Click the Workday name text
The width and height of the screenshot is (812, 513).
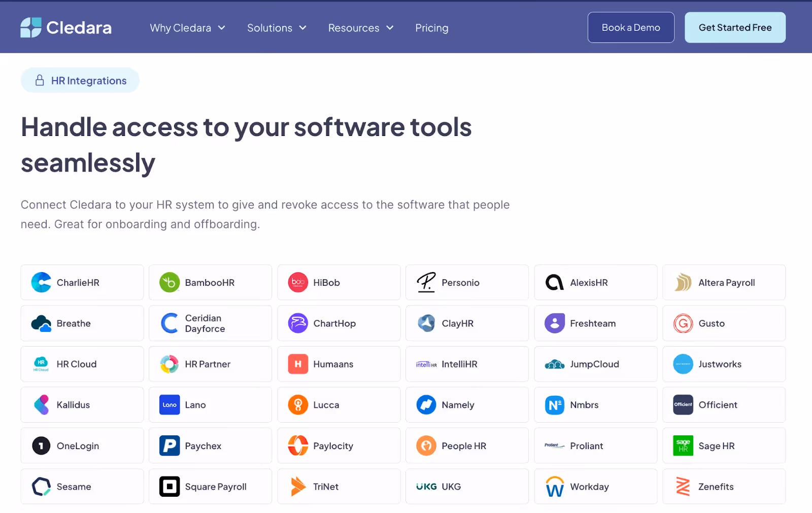pyautogui.click(x=589, y=487)
